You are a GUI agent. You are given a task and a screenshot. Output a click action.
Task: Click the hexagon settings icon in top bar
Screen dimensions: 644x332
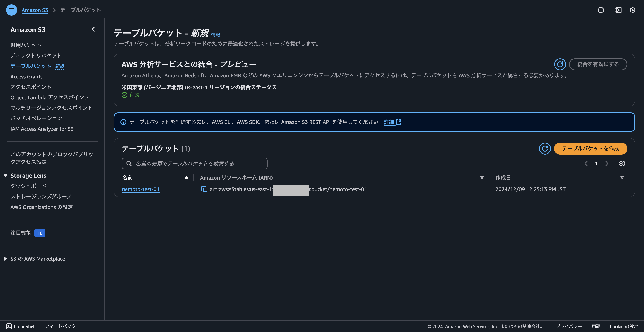[632, 10]
